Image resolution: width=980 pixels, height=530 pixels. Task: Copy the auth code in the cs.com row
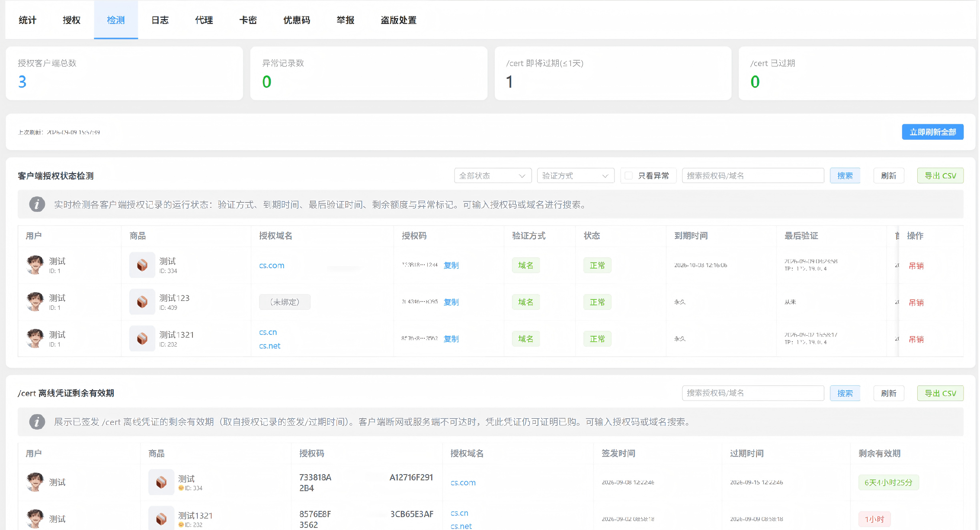click(451, 265)
